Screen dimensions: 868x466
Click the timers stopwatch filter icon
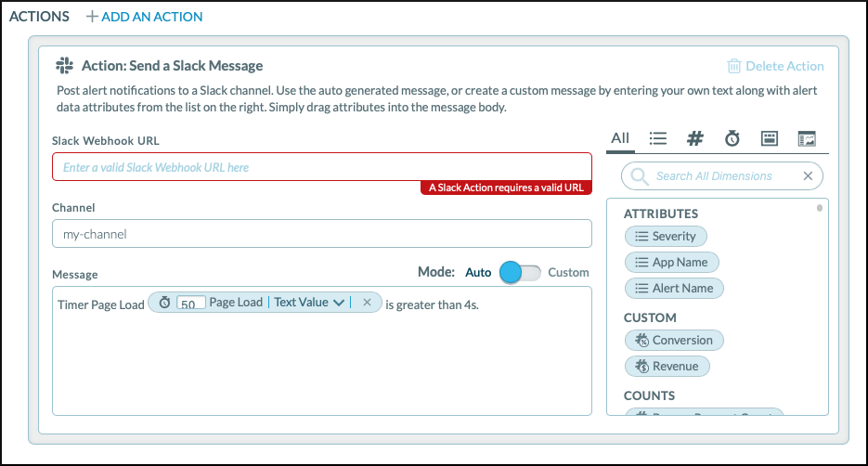point(732,138)
